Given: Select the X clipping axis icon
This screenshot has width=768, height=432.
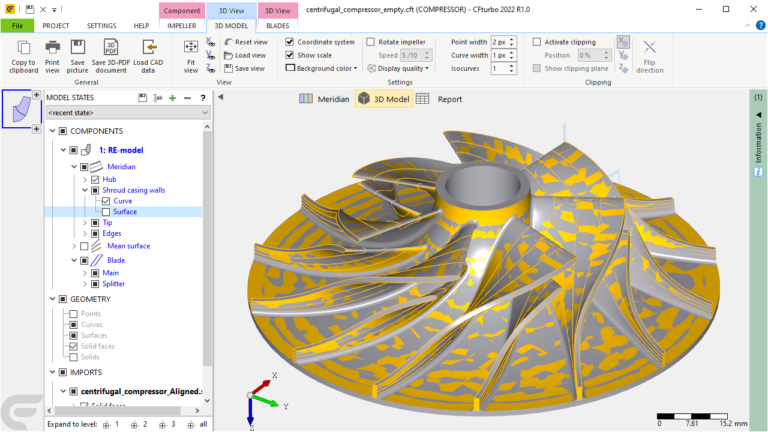Looking at the screenshot, I should coord(623,42).
